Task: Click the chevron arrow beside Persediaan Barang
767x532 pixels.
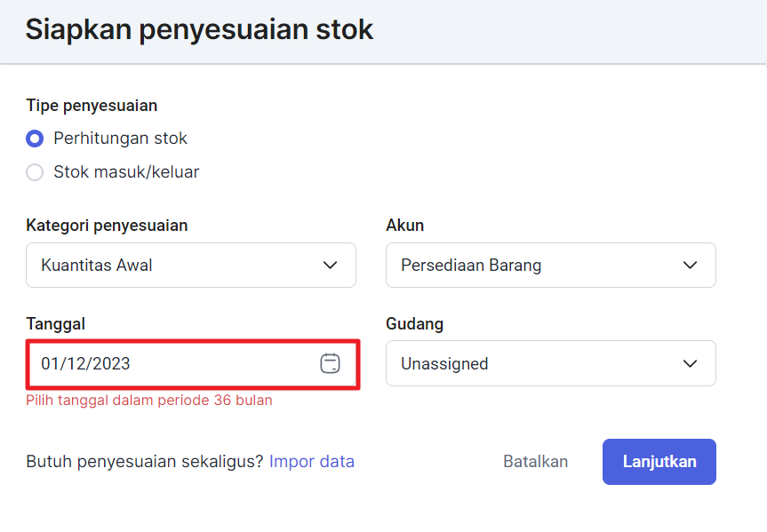Action: 691,265
